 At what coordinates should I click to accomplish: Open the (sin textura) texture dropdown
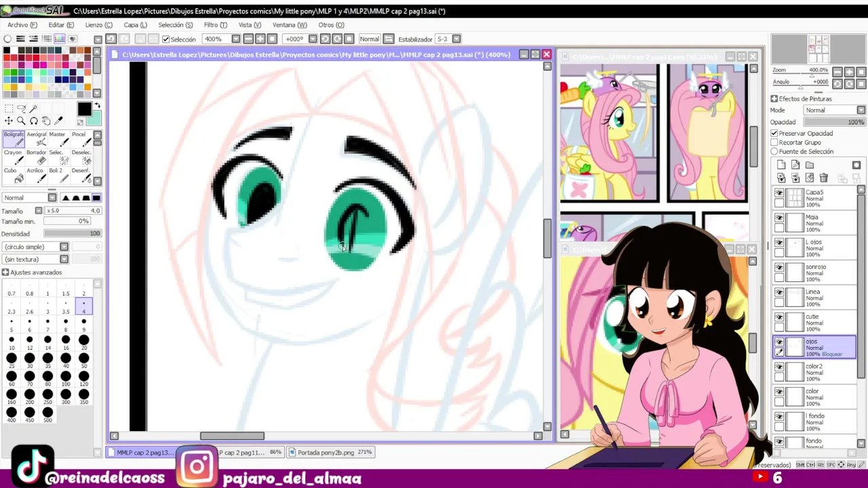click(64, 259)
